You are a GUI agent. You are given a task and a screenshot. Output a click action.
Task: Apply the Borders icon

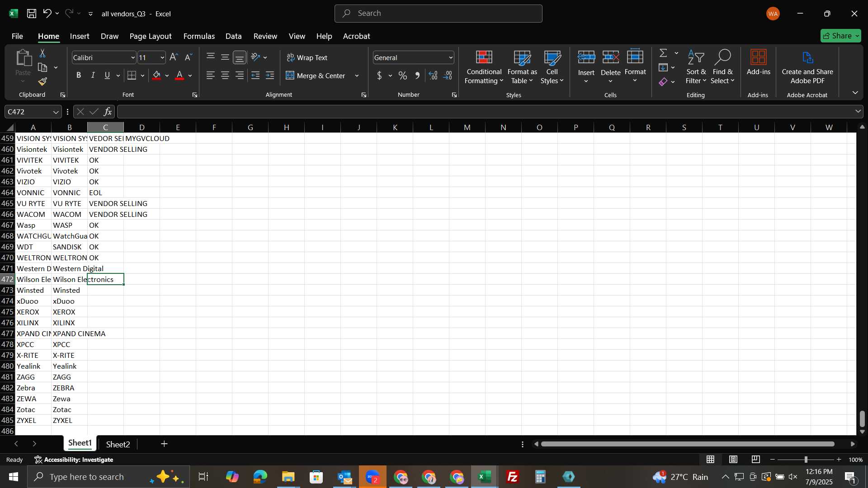click(132, 75)
